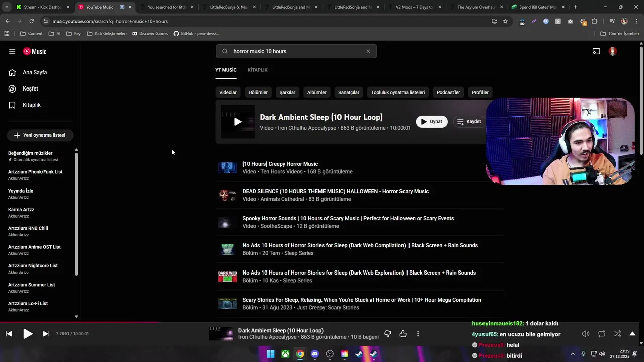
Task: Open the new browser tab button
Action: coord(575,7)
